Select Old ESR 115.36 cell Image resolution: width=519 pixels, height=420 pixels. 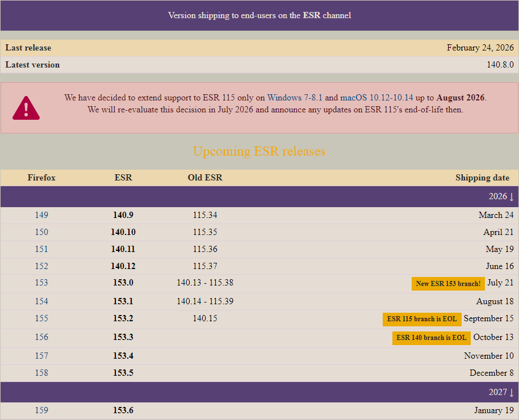click(205, 249)
